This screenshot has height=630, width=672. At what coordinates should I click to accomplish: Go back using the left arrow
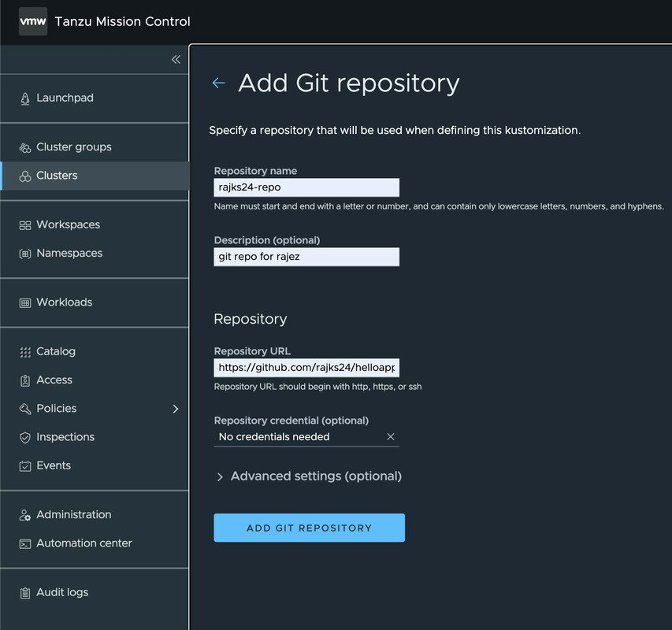click(219, 83)
